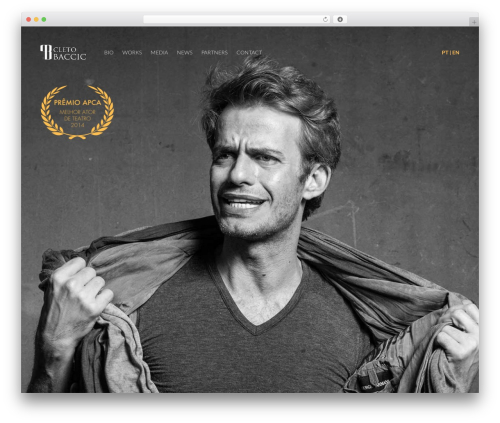Go to the WORKS section

[x=132, y=53]
